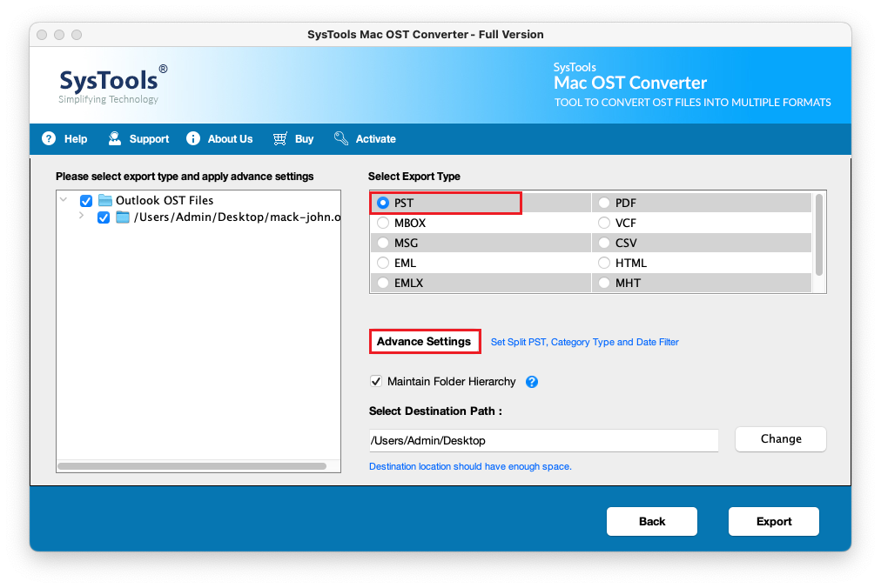
Task: Click the export type list vertical scrollbar
Action: coord(818,235)
